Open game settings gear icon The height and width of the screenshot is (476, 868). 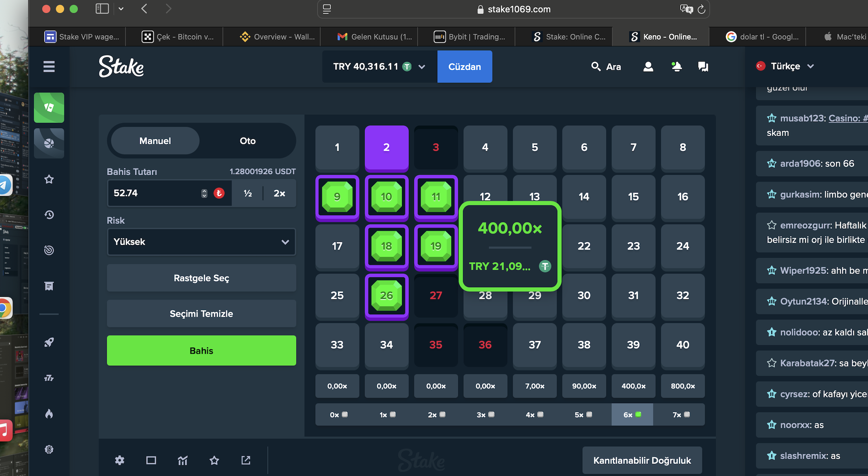coord(120,460)
